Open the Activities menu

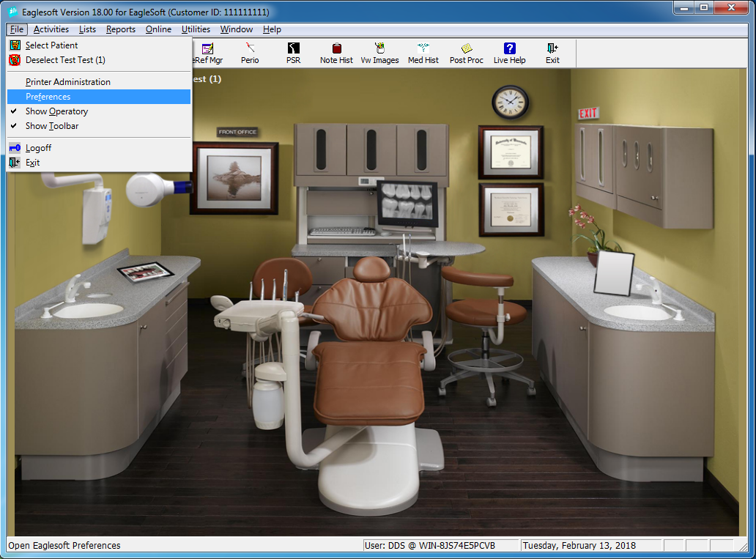point(51,29)
